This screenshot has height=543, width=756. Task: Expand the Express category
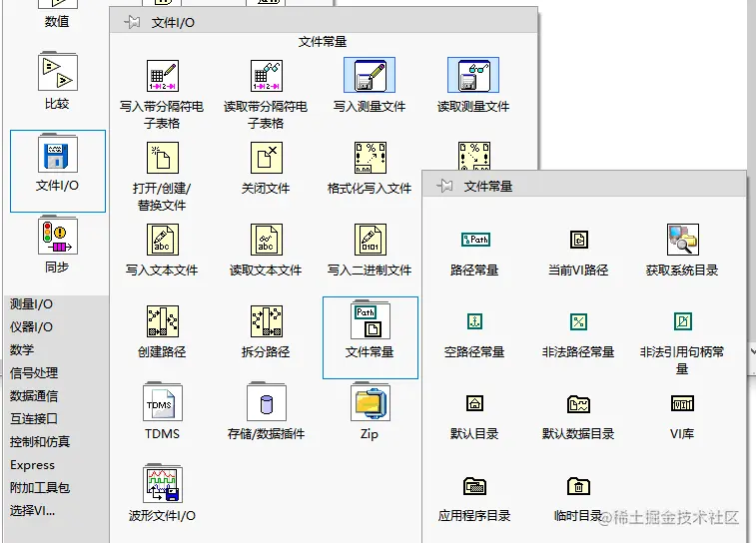coord(32,465)
